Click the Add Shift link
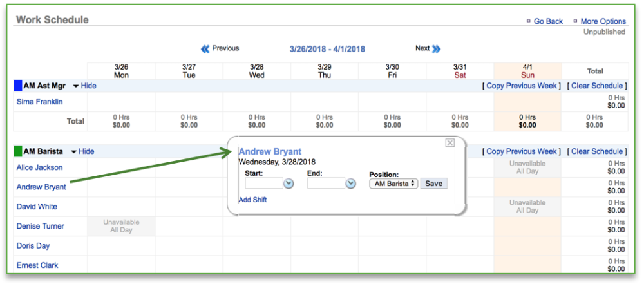Screen dimensions: 644x284 (x=252, y=200)
